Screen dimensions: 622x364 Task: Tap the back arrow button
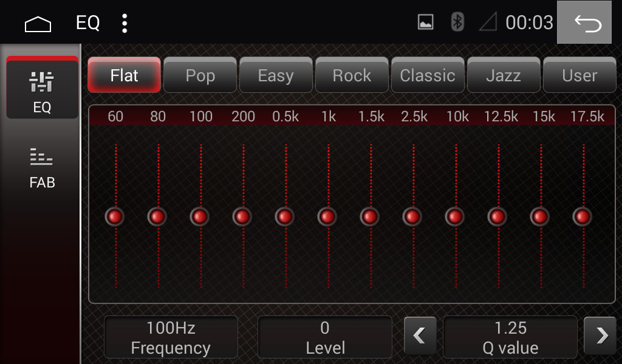click(584, 22)
